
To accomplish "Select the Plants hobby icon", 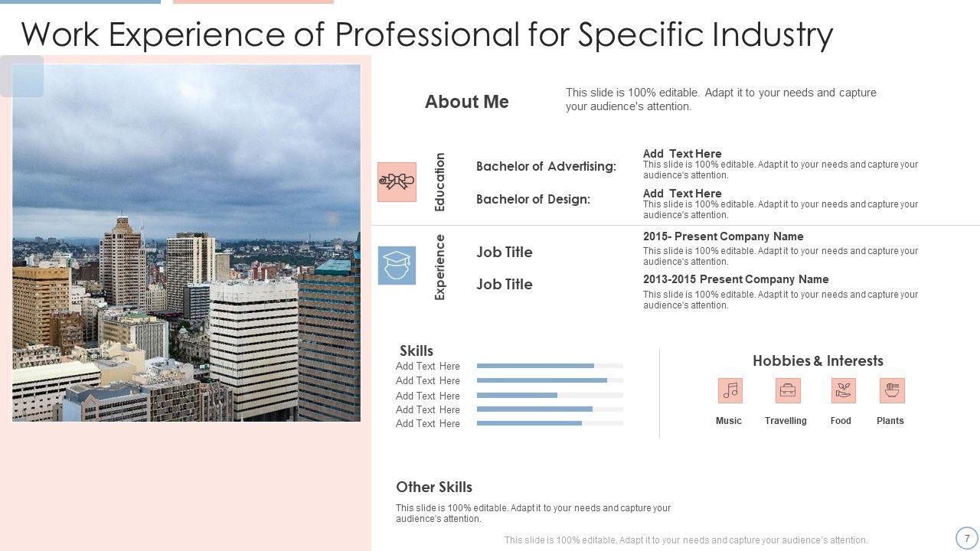I will click(892, 390).
